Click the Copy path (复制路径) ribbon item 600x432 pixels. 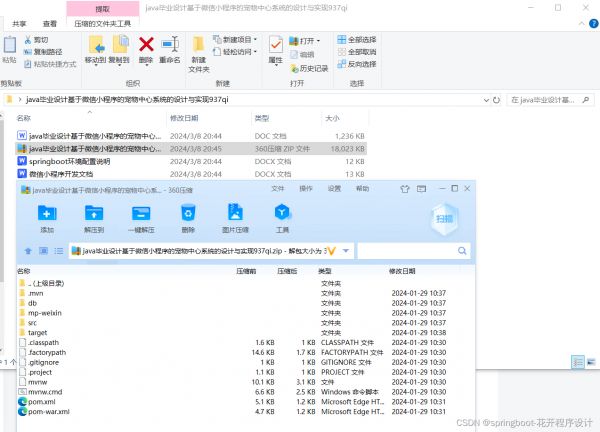[43, 52]
